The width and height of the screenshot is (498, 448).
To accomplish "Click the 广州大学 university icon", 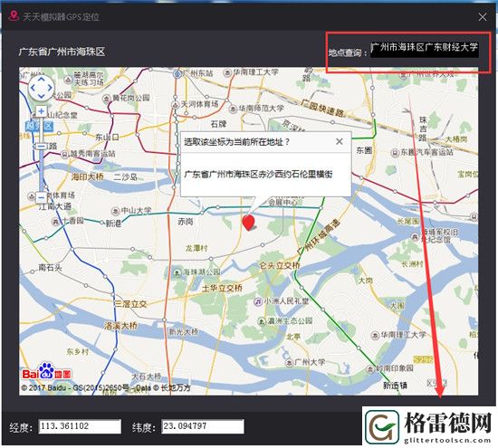I will coord(289,363).
